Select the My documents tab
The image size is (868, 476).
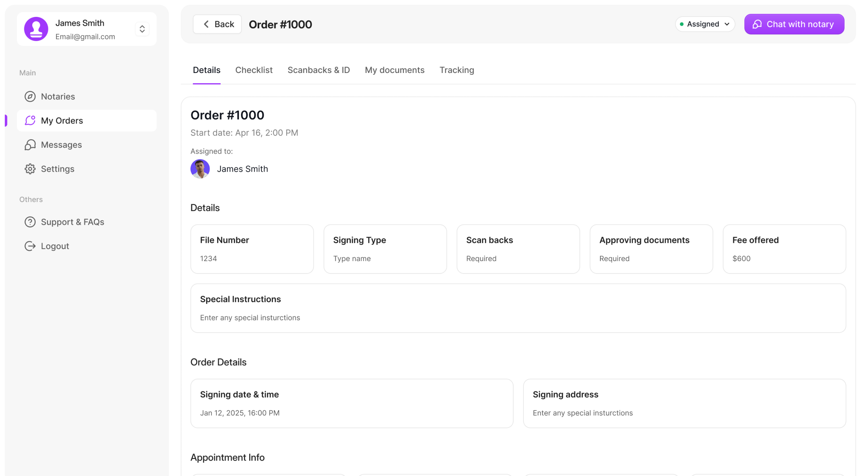coord(394,70)
